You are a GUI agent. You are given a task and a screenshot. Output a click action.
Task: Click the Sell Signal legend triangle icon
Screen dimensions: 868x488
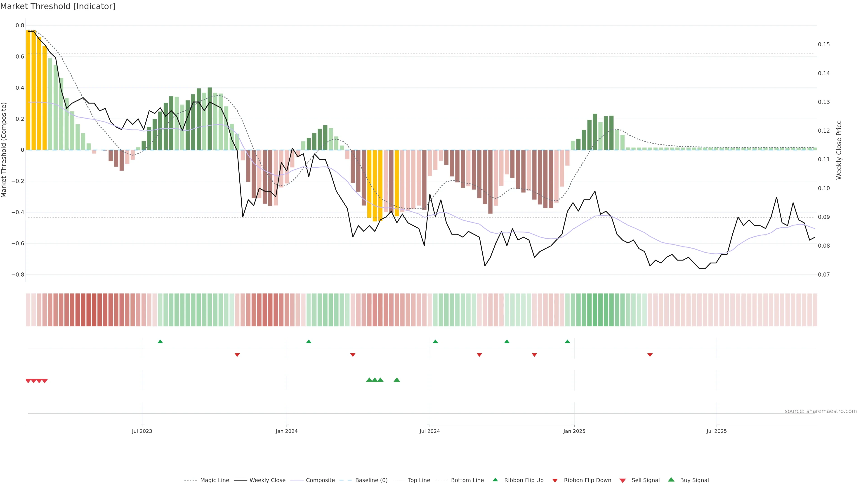tap(623, 481)
